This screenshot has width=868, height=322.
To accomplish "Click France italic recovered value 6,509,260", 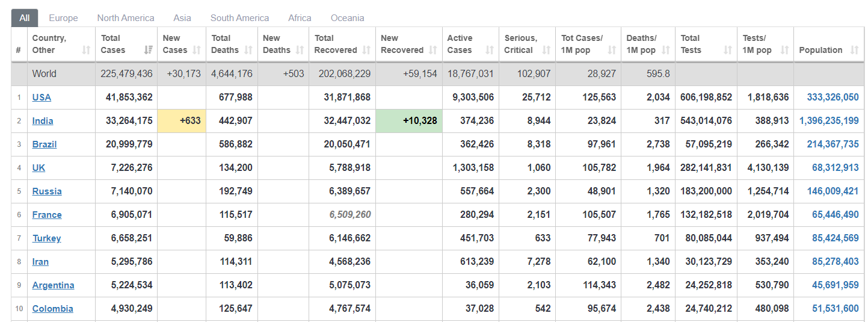I will [x=349, y=215].
